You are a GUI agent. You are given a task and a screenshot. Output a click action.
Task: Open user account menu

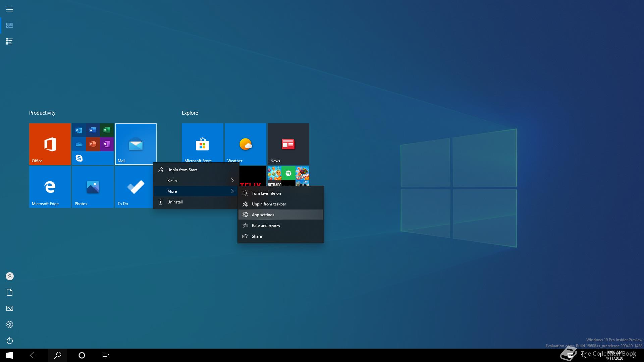click(10, 276)
